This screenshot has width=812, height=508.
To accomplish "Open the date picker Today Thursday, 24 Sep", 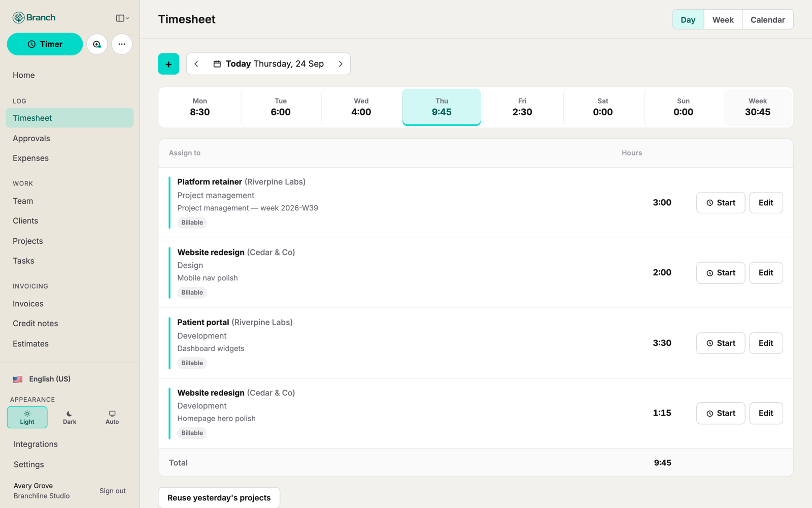I will (x=268, y=64).
